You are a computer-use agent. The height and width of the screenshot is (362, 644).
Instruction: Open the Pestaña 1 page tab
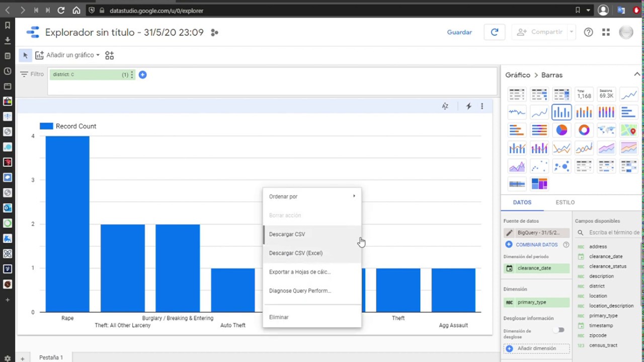coord(51,357)
